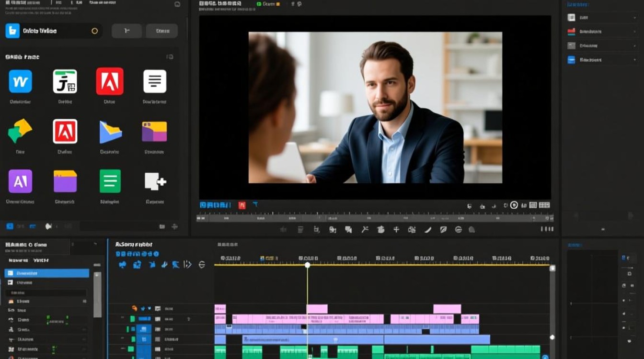Click the first gray button in top-left bar

click(127, 31)
